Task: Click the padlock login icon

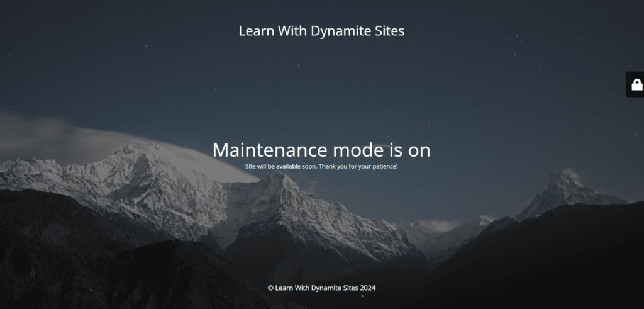Action: pyautogui.click(x=636, y=85)
